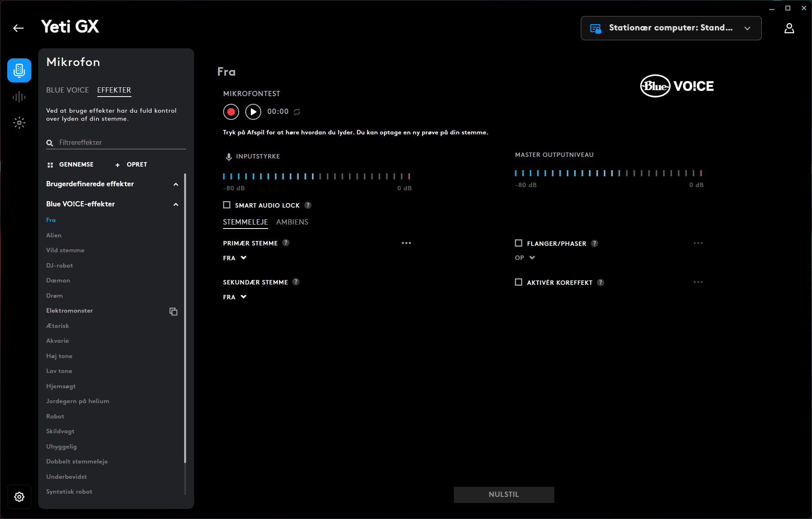Select the DJ-robot effect
This screenshot has height=519, width=812.
pyautogui.click(x=59, y=266)
